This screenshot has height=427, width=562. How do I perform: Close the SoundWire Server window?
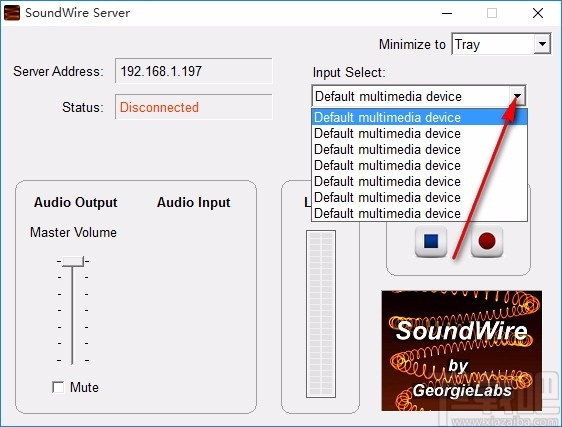tap(538, 13)
